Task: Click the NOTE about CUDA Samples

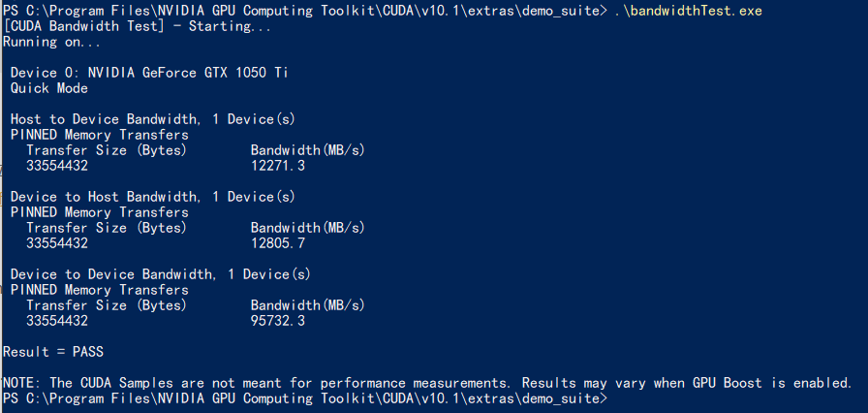Action: 427,383
